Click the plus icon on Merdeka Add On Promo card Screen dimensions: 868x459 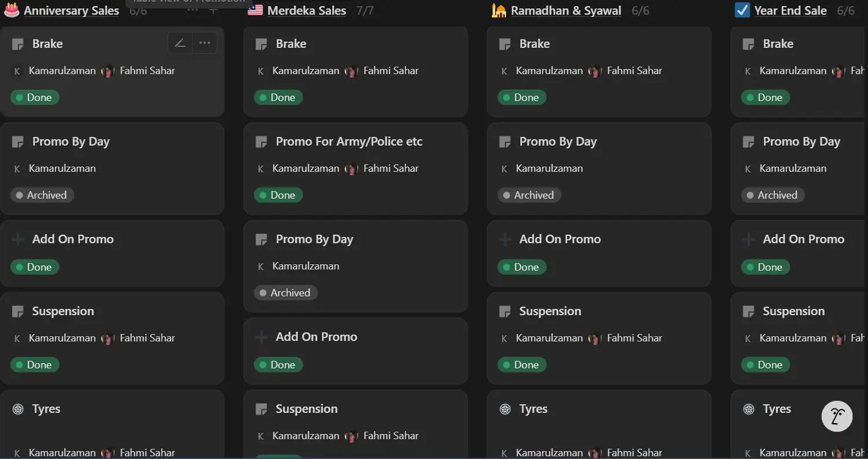[x=262, y=337]
